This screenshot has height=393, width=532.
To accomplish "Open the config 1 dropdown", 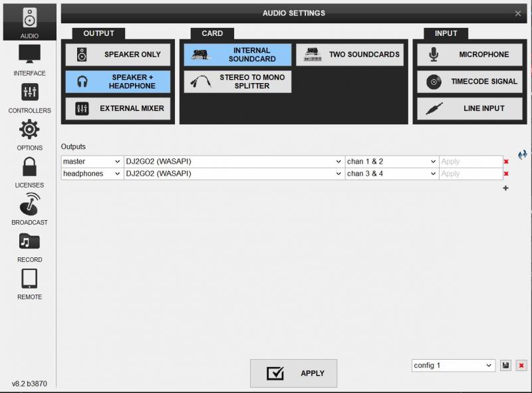I will click(x=454, y=366).
